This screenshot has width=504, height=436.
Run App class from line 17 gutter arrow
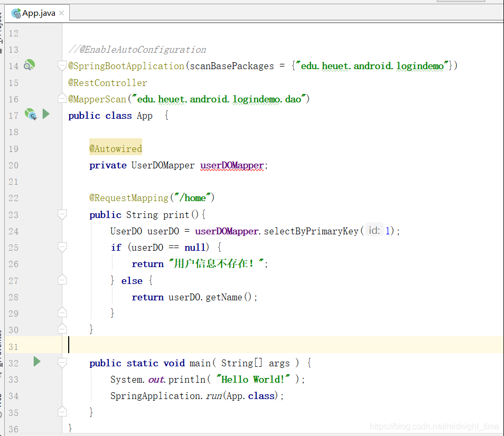click(46, 114)
